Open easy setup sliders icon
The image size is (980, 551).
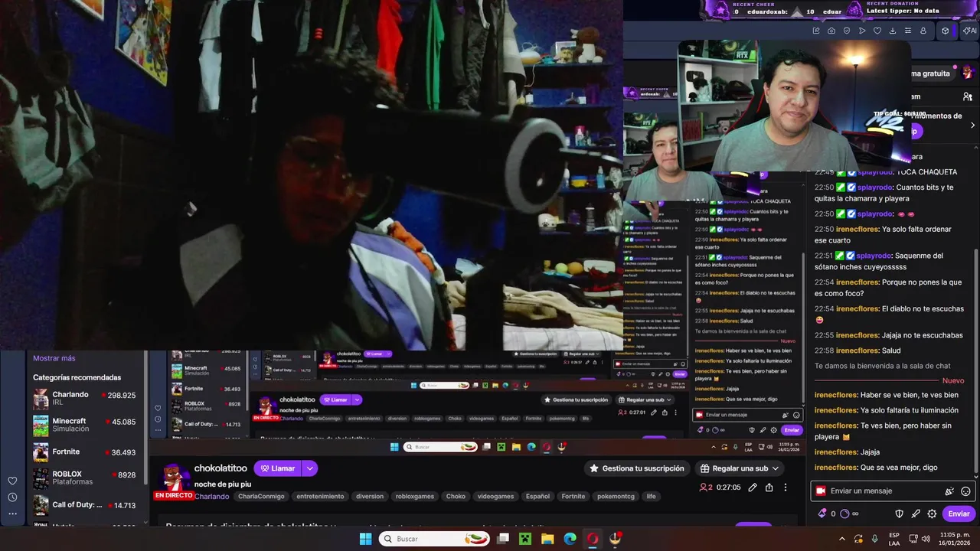(x=908, y=31)
